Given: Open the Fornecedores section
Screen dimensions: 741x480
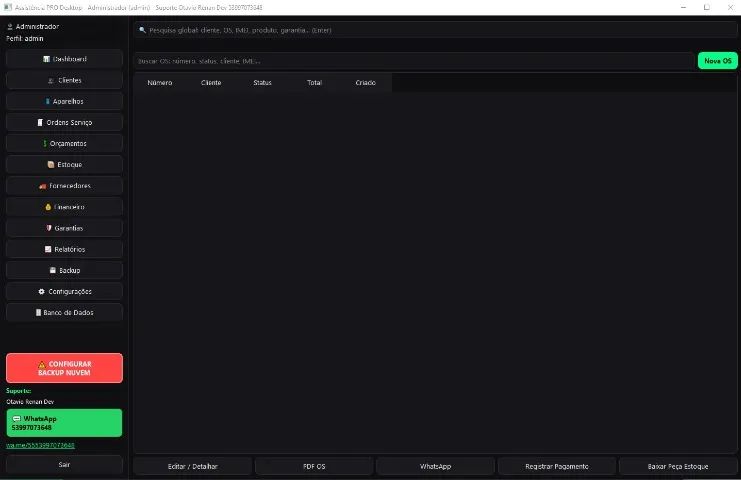Looking at the screenshot, I should click(x=64, y=186).
